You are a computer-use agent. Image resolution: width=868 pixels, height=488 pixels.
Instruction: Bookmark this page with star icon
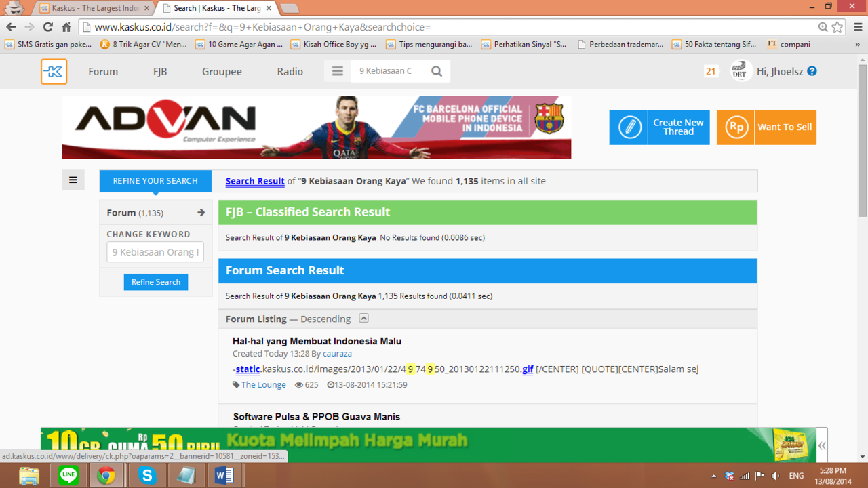coord(837,27)
